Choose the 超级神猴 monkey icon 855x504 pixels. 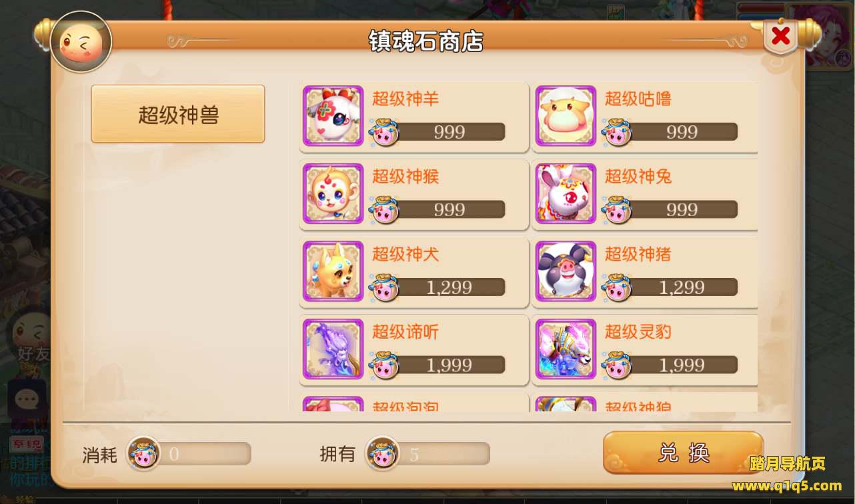point(333,193)
